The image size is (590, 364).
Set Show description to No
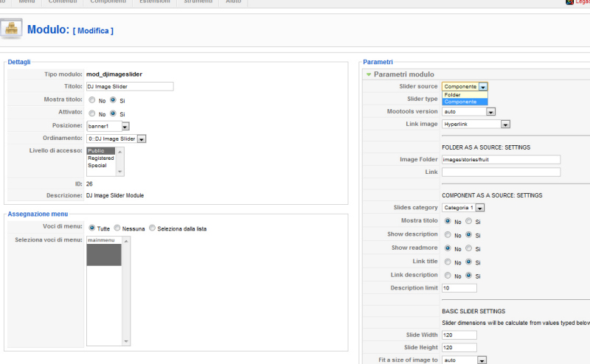click(448, 234)
